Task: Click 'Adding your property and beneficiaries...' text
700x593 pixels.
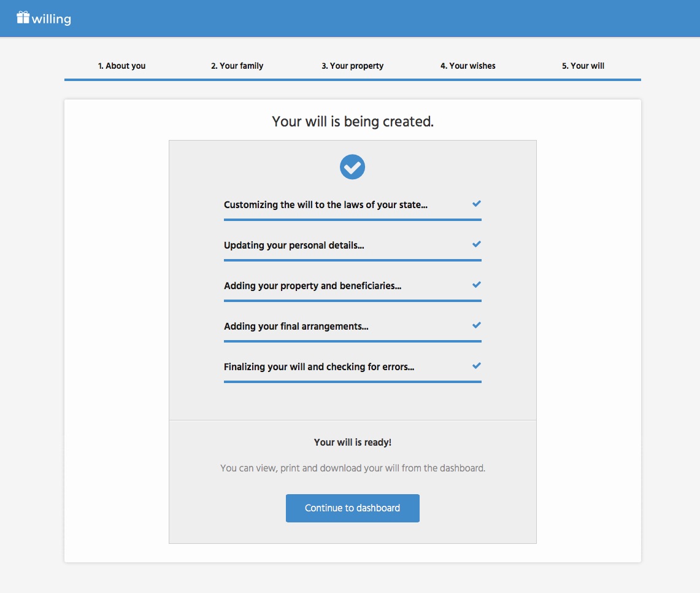Action: [x=312, y=286]
